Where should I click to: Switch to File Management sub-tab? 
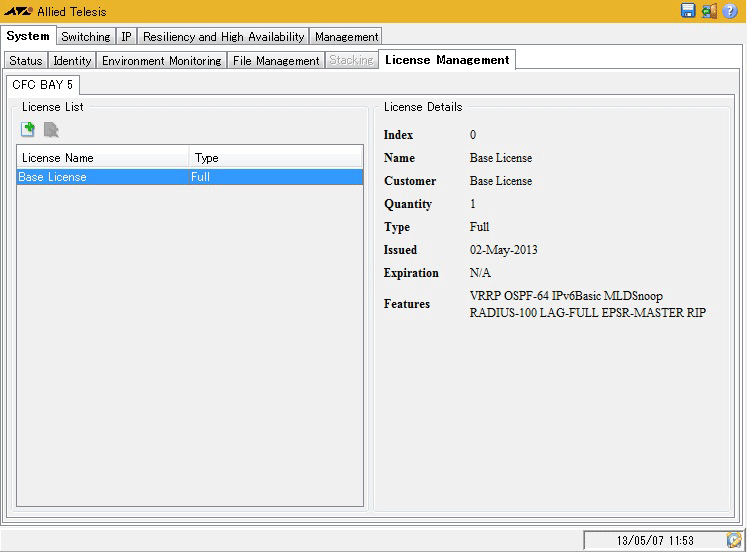276,61
